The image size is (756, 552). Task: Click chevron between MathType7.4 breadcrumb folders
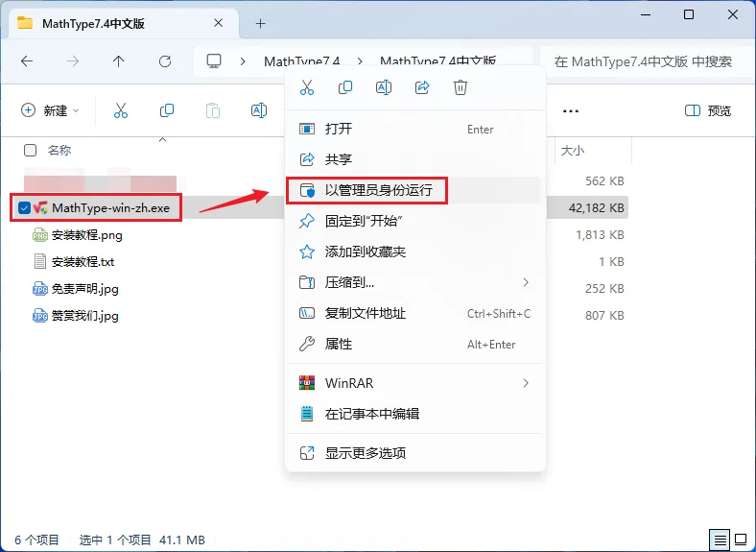coord(360,61)
